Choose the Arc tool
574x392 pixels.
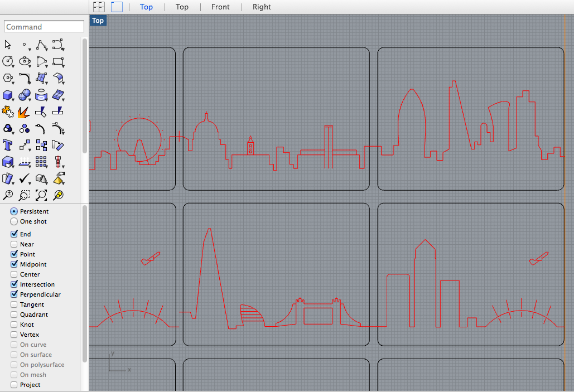(41, 61)
